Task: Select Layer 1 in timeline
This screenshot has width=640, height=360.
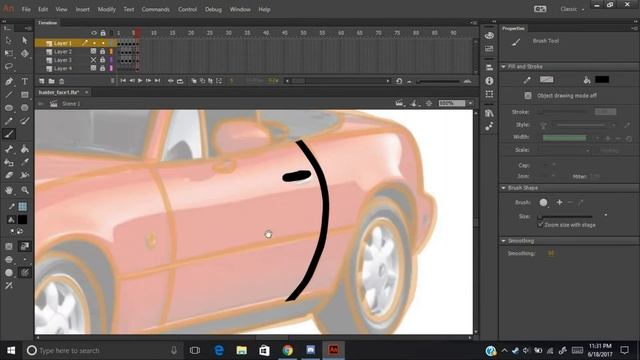Action: pyautogui.click(x=62, y=43)
